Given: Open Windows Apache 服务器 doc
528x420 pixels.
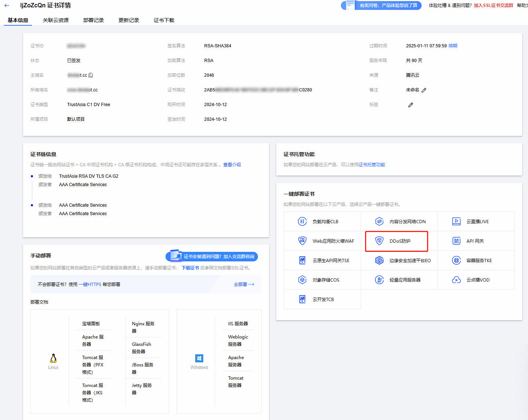Looking at the screenshot, I should click(x=236, y=361).
